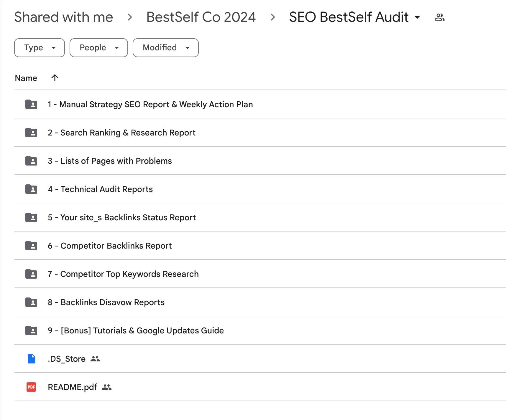Click the folder icon for Backlinks Disavow Reports

click(31, 302)
